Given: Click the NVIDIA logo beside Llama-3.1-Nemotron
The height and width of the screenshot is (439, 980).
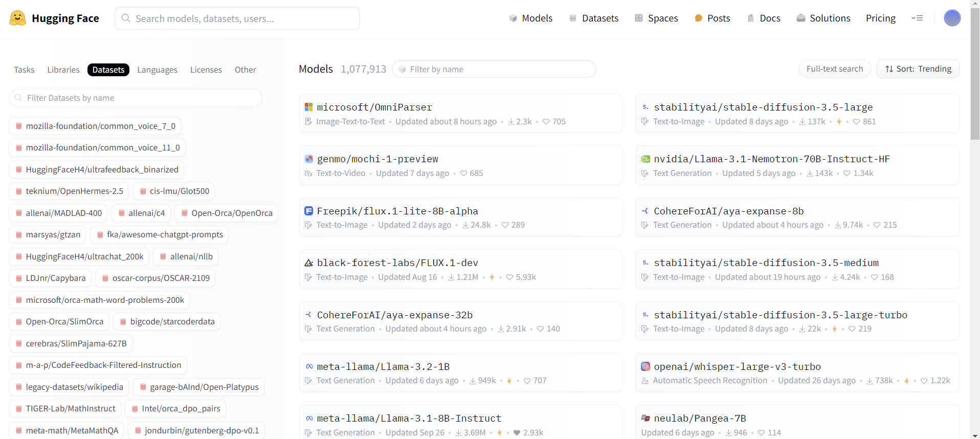Looking at the screenshot, I should (645, 159).
